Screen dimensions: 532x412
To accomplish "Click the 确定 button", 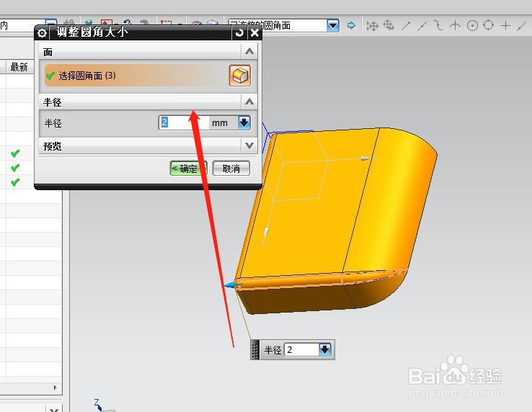I will pyautogui.click(x=188, y=169).
